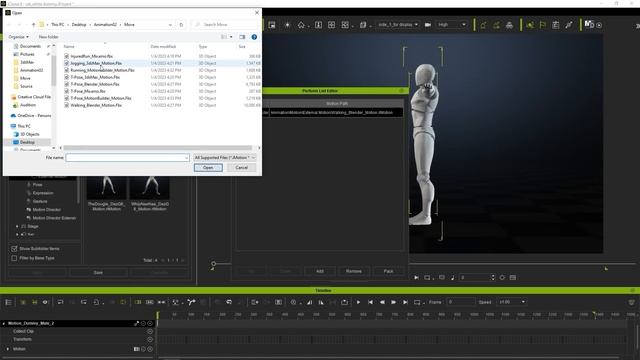Select This PC in navigation tree
Viewport: 640px width, 360px height.
(x=24, y=126)
